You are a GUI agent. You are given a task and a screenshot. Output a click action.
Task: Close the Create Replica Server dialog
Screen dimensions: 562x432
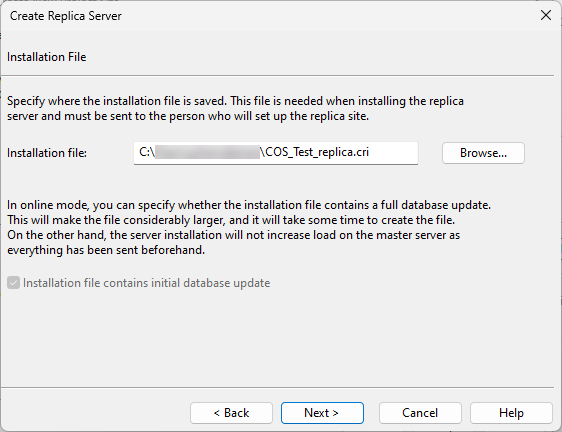coord(546,15)
